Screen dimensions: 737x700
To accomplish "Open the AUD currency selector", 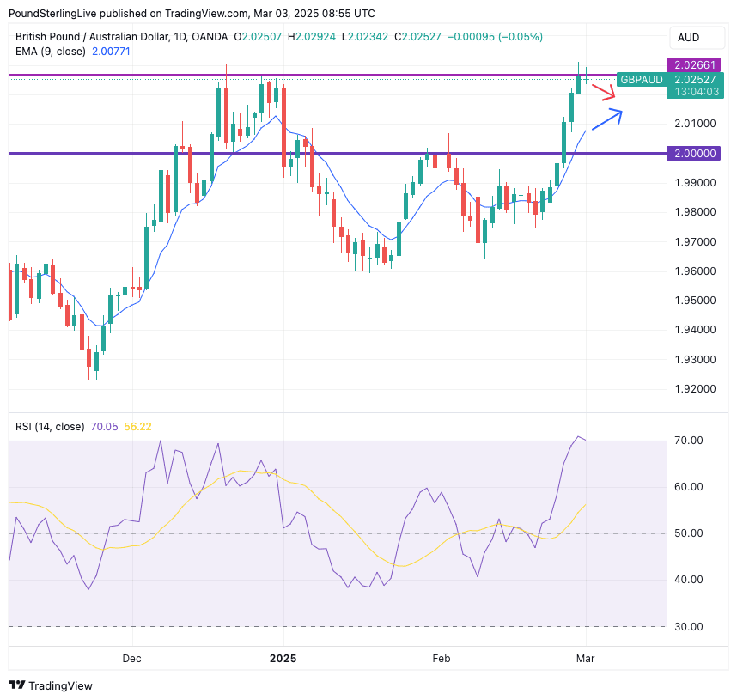I will 688,37.
